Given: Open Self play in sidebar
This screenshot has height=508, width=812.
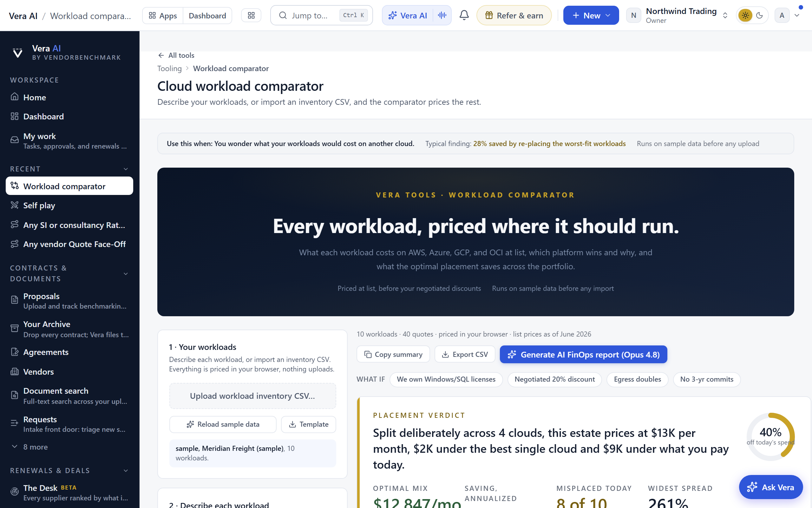Looking at the screenshot, I should [69, 205].
